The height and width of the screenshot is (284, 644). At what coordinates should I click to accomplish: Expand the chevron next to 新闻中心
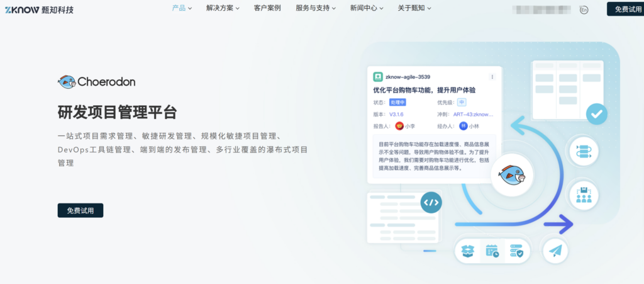(381, 8)
